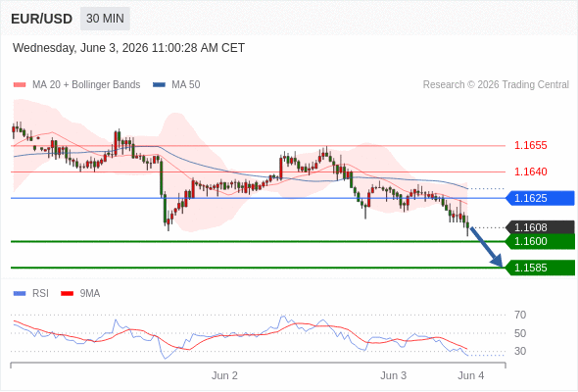Select the EUR/USD pair title
Image resolution: width=578 pixels, height=392 pixels.
[x=42, y=19]
